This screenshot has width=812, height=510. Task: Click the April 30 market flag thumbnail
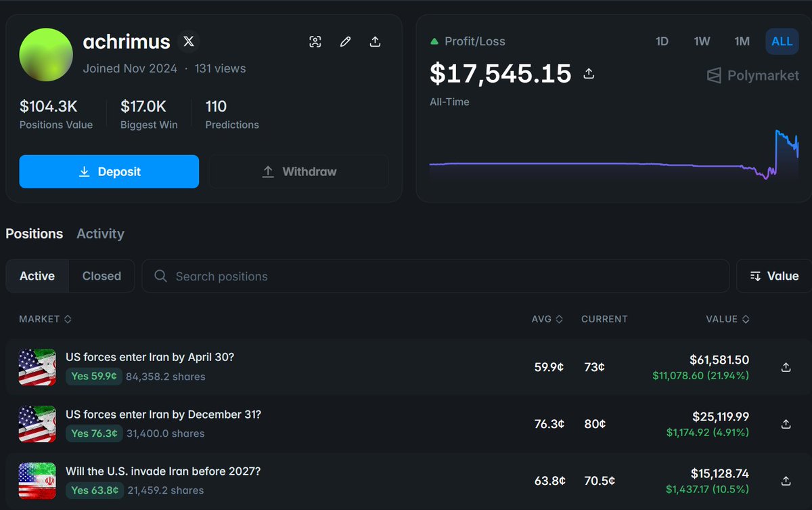(37, 367)
